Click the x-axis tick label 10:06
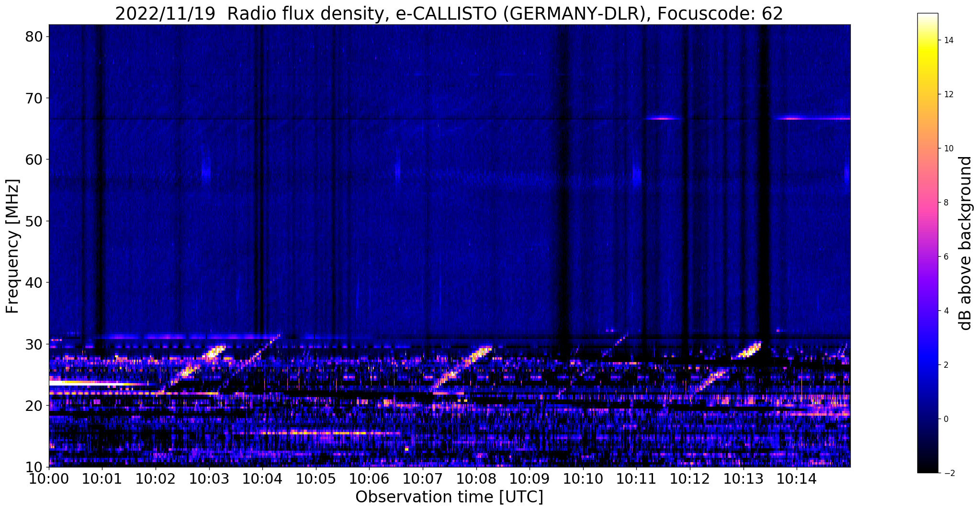The width and height of the screenshot is (980, 511). pyautogui.click(x=370, y=478)
